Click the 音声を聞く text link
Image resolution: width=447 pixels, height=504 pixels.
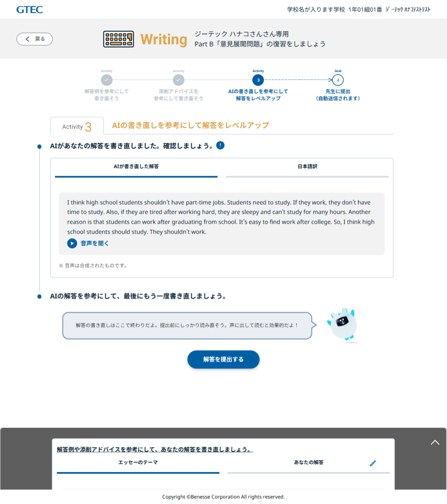point(95,243)
